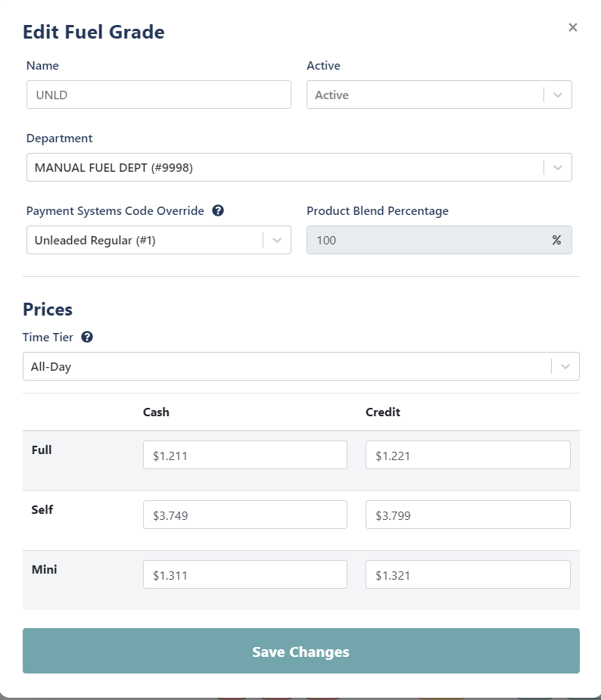Edit the Mini Cash price $1.311
601x700 pixels.
pos(244,574)
